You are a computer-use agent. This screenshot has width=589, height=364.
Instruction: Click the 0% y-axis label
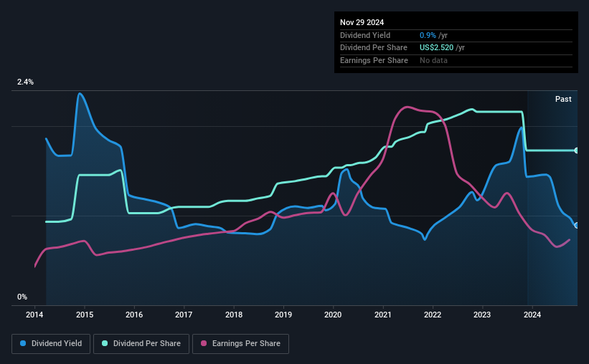pos(22,297)
